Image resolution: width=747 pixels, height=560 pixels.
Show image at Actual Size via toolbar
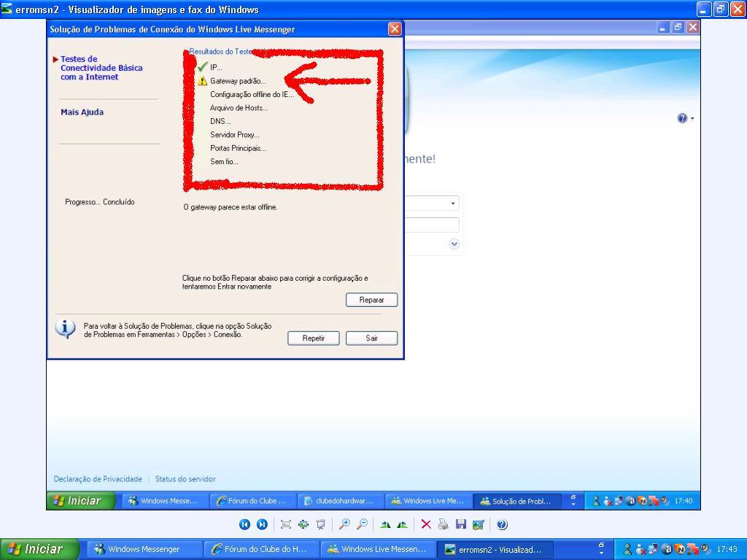[303, 524]
